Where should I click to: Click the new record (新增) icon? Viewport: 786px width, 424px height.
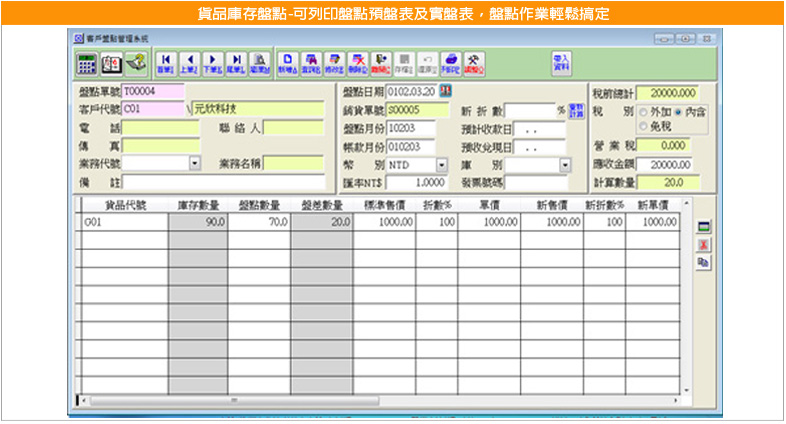click(x=285, y=63)
